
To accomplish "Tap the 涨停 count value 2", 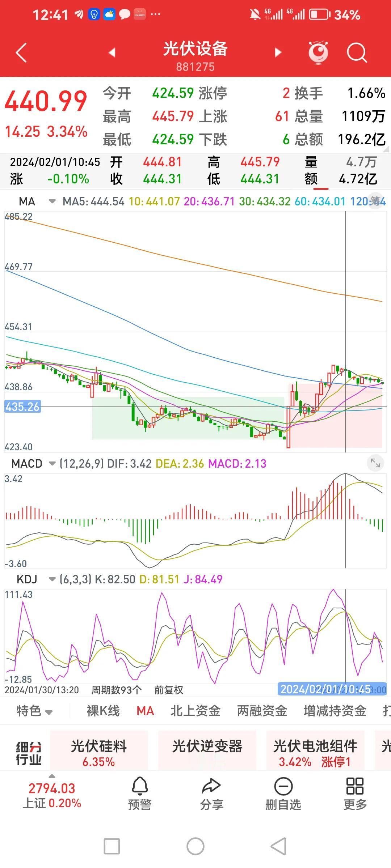I will click(x=286, y=93).
